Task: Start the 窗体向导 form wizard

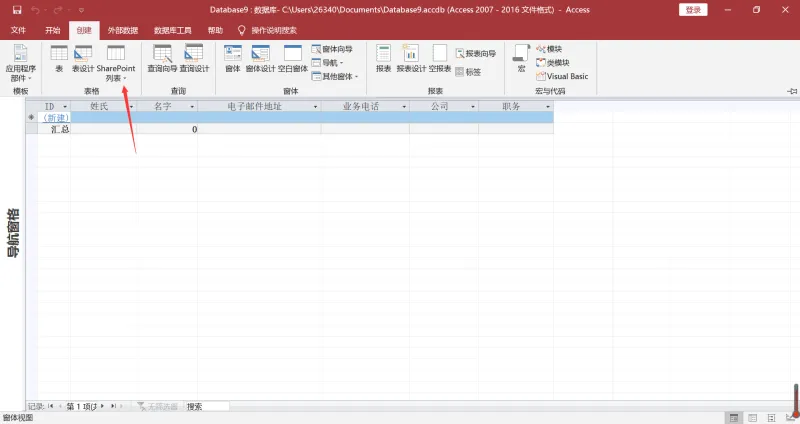Action: pyautogui.click(x=332, y=49)
